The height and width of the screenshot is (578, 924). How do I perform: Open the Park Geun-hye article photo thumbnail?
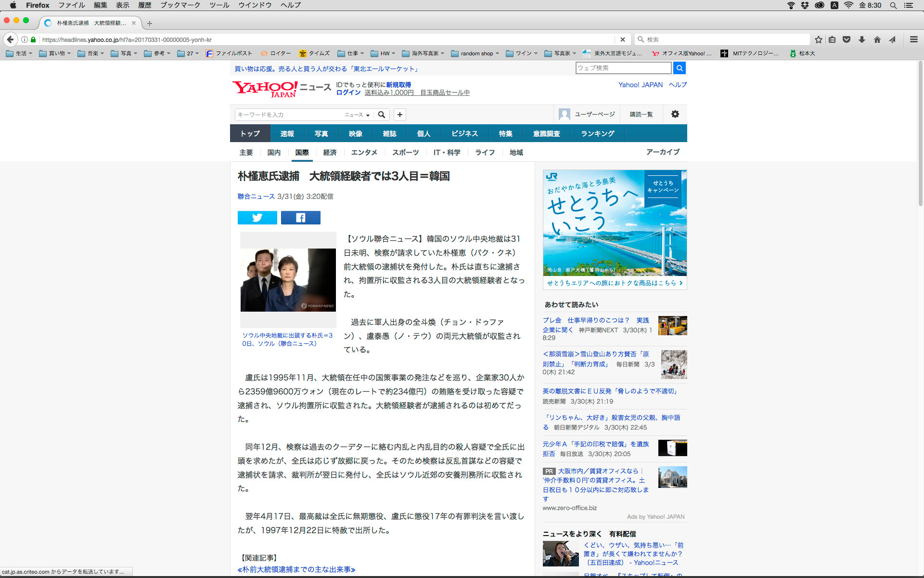pyautogui.click(x=288, y=280)
